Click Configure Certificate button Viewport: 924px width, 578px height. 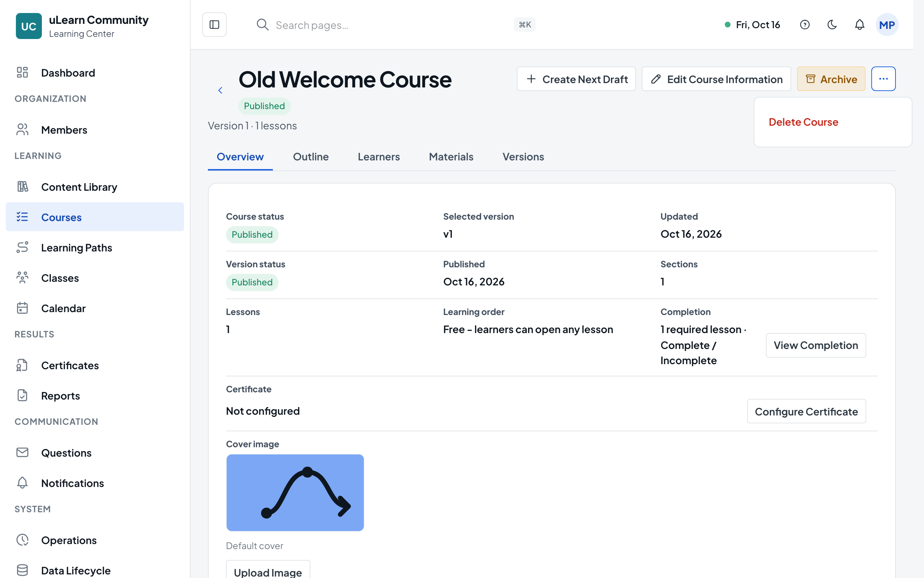(x=806, y=411)
